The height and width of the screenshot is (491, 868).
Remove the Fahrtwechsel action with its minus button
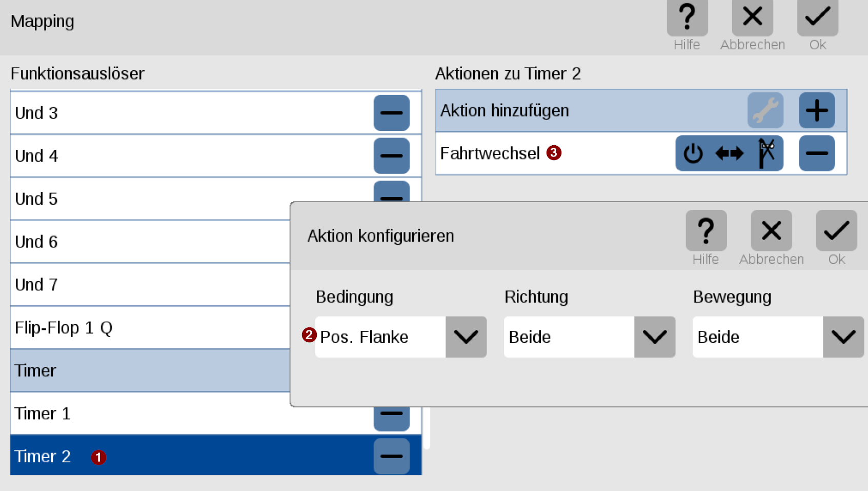coord(817,153)
